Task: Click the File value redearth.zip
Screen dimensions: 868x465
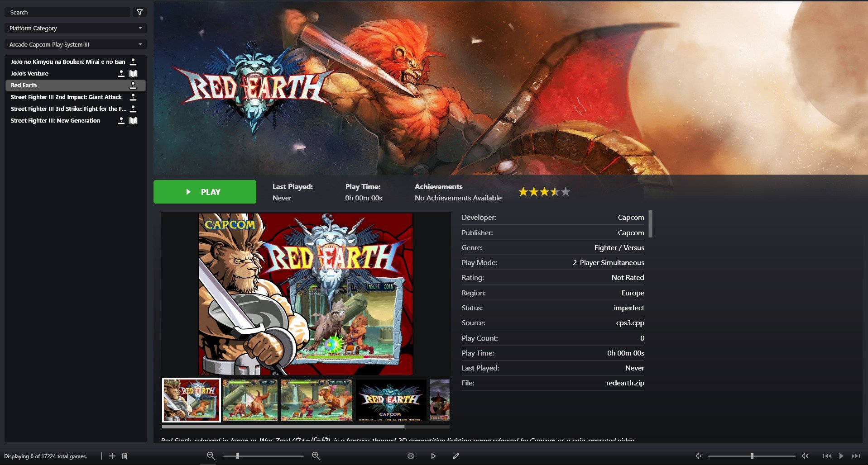Action: tap(625, 383)
